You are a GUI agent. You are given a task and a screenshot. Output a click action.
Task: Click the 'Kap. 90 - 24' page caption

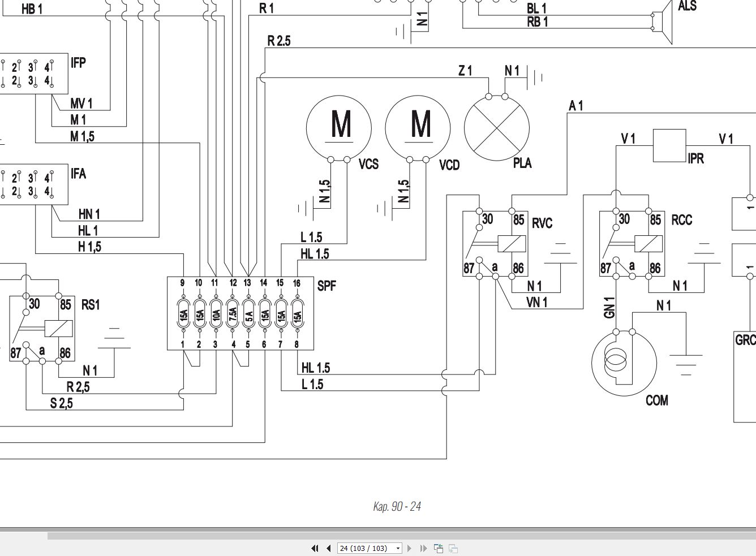coord(397,506)
